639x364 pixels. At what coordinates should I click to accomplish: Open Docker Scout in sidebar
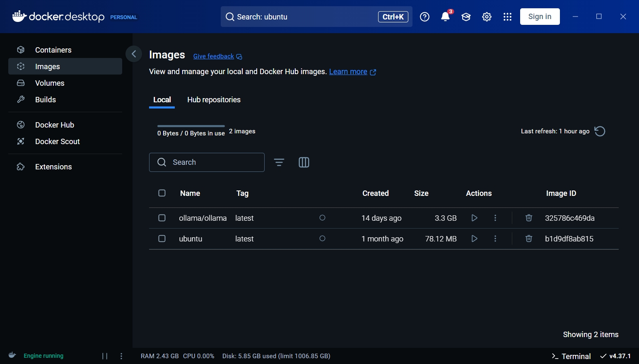click(x=65, y=141)
